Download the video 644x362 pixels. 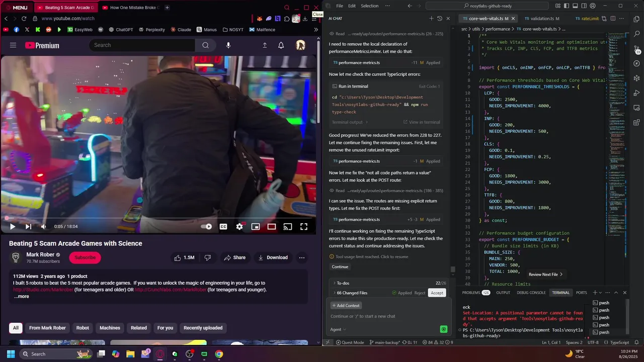273,257
